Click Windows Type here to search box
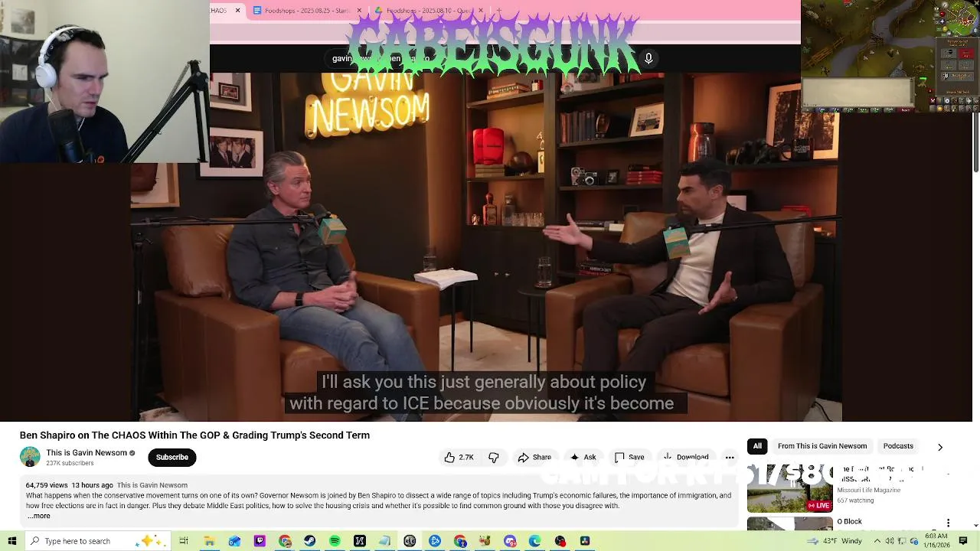The width and height of the screenshot is (980, 551). (100, 541)
